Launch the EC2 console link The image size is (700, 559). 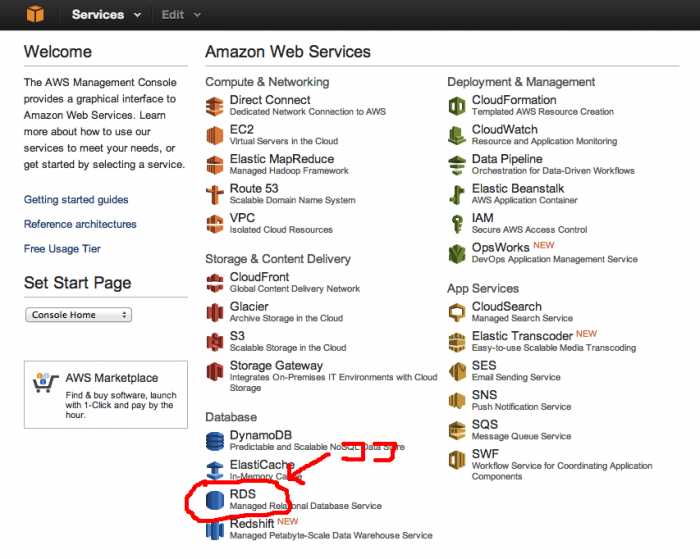click(242, 129)
